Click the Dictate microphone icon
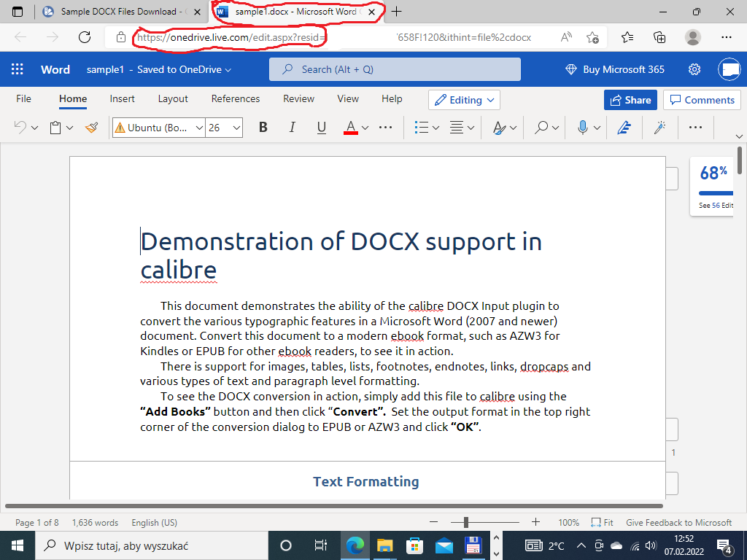The height and width of the screenshot is (560, 747). [582, 128]
